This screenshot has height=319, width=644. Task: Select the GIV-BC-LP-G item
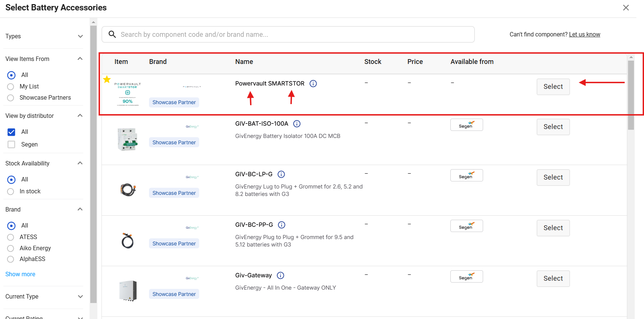[x=553, y=177]
